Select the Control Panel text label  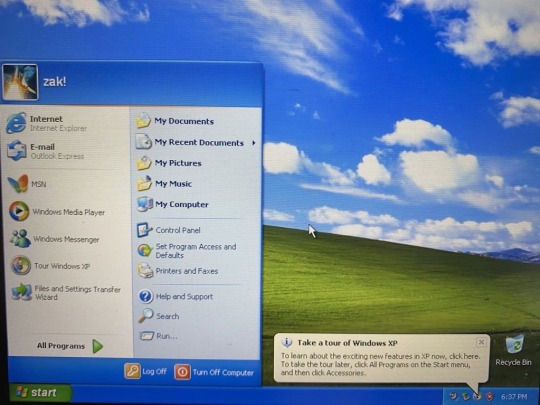178,230
